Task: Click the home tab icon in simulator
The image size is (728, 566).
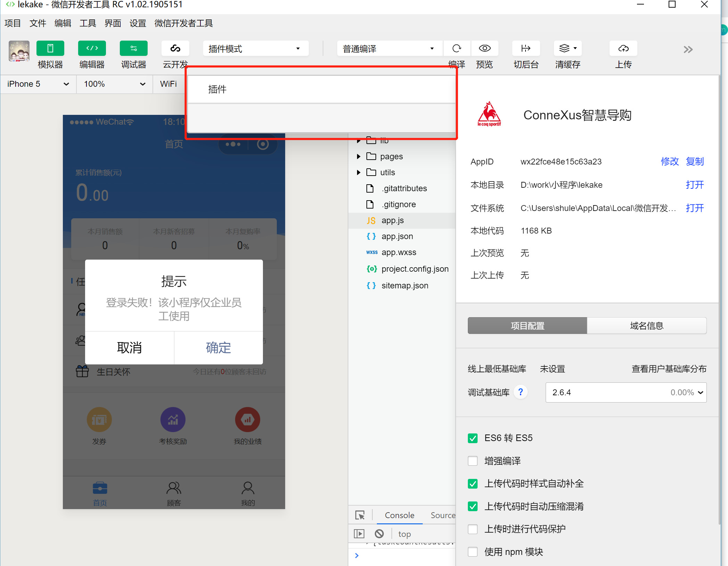Action: [100, 488]
